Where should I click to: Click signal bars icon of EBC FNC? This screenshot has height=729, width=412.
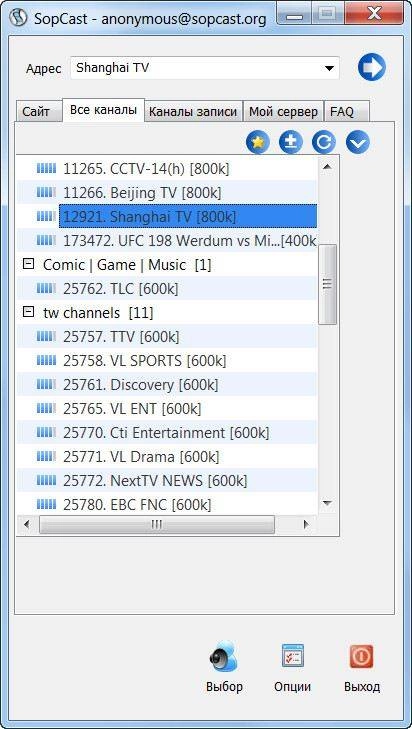pos(46,504)
